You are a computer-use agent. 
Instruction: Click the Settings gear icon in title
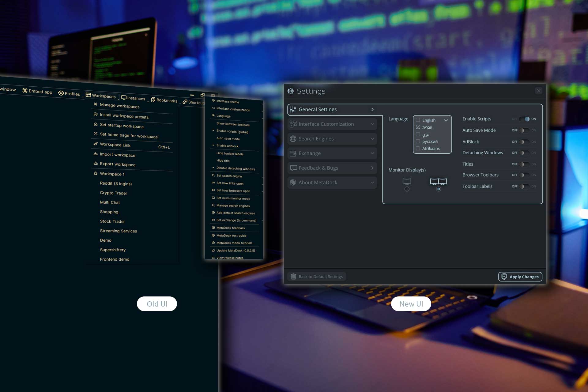[290, 91]
